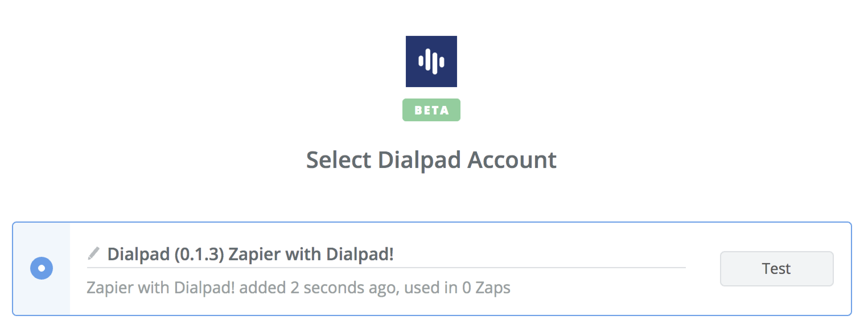Select the Dialpad account radio button
868x324 pixels.
42,268
